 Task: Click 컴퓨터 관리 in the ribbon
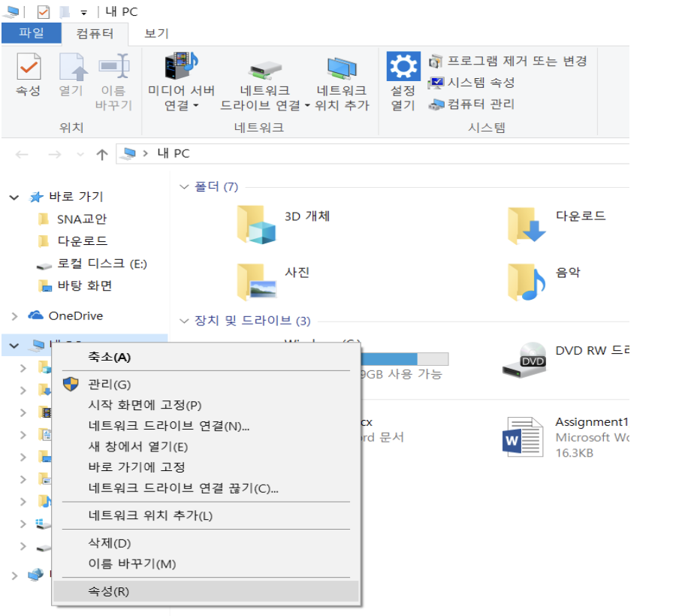pos(472,104)
